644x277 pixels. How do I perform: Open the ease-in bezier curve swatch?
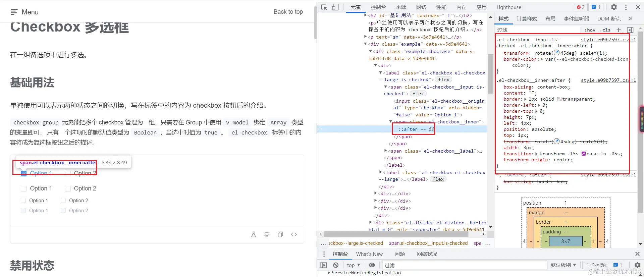click(584, 154)
